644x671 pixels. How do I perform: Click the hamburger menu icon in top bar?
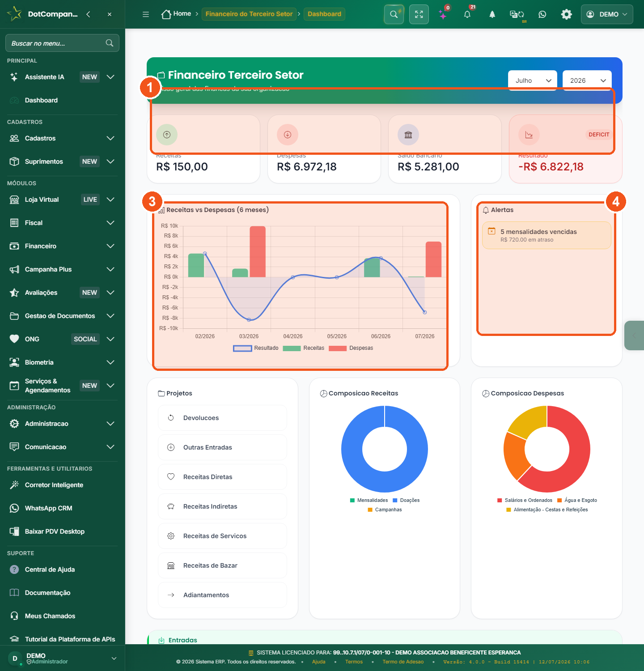click(x=146, y=14)
